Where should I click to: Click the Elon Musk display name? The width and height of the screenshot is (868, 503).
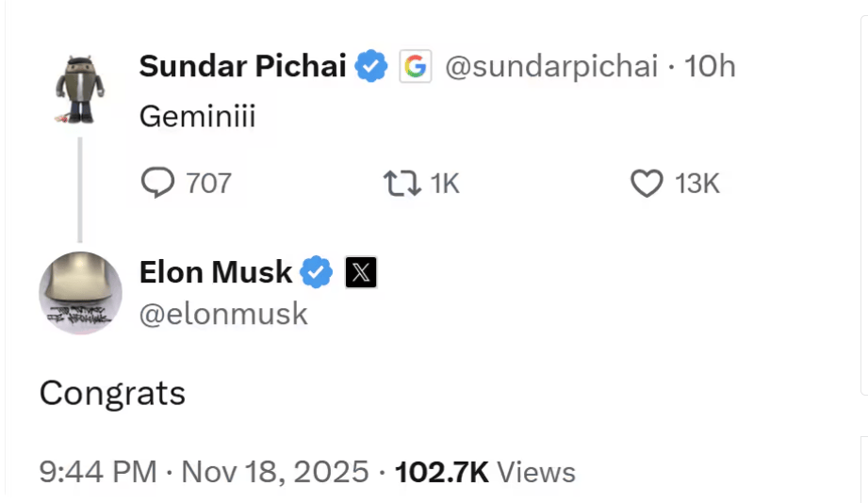(x=215, y=272)
